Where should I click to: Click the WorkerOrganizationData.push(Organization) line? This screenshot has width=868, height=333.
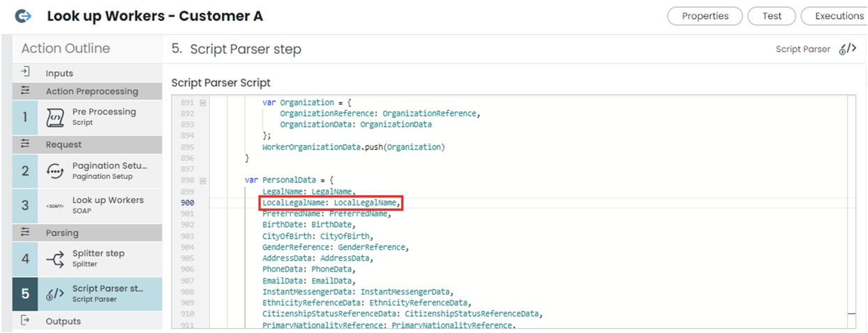pos(353,147)
